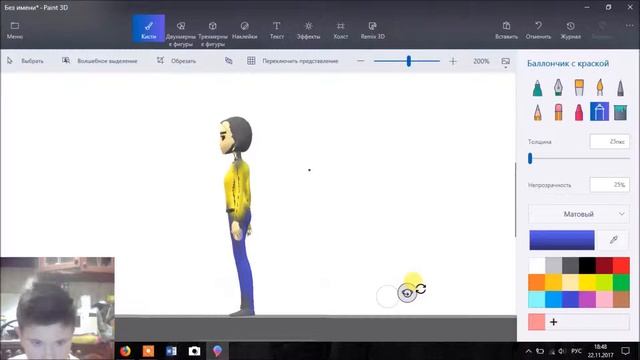The width and height of the screenshot is (640, 360).
Task: Open the Журнал history panel
Action: click(570, 30)
